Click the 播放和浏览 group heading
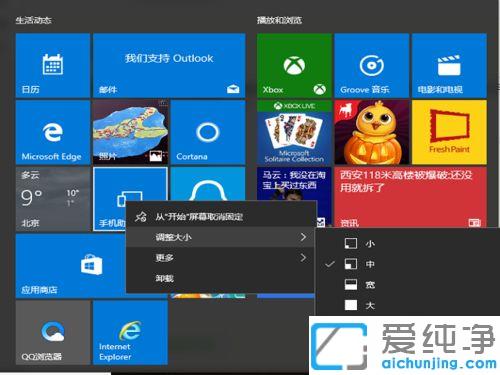This screenshot has height=375, width=500. tap(279, 21)
